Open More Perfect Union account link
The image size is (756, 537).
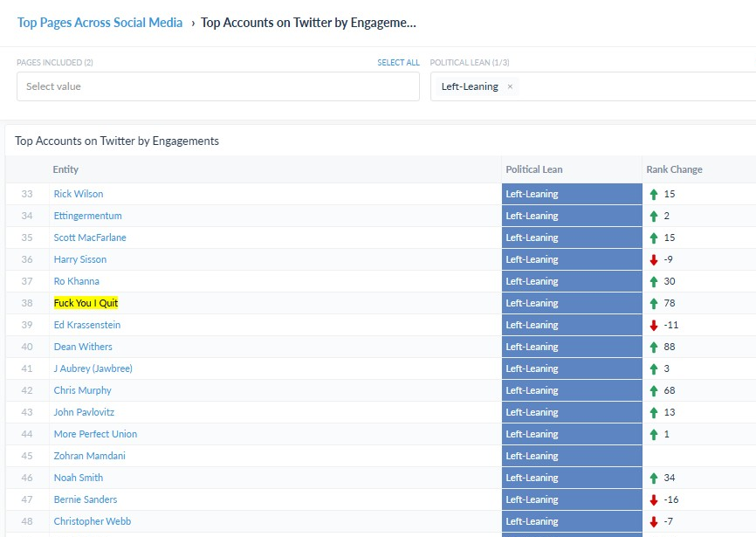95,434
